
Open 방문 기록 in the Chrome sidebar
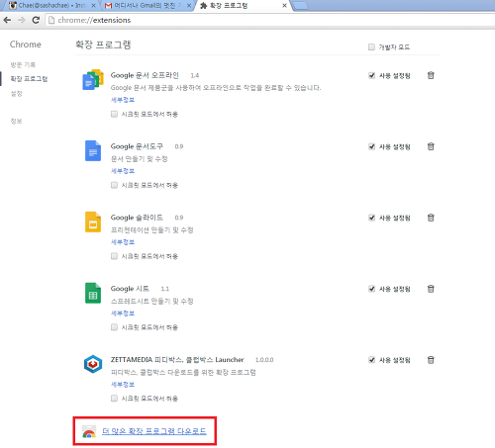coord(23,64)
